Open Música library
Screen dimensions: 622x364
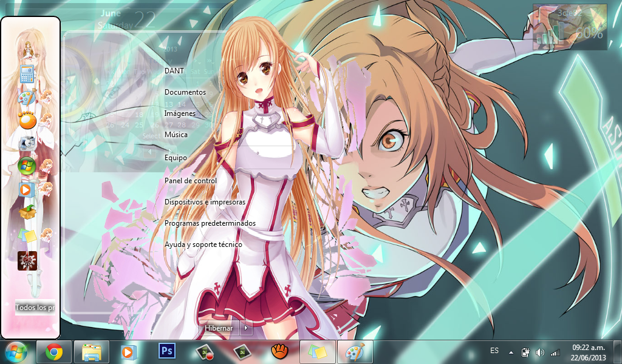(x=176, y=135)
